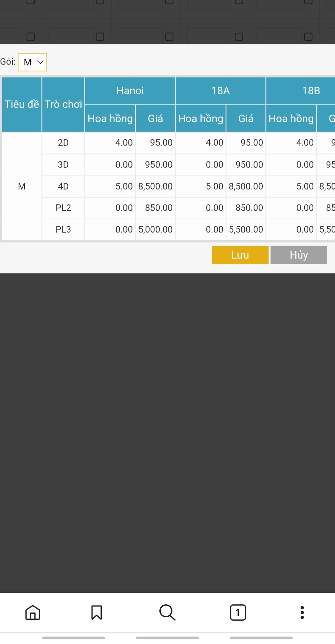Tap the Trò chơi column header

[63, 104]
